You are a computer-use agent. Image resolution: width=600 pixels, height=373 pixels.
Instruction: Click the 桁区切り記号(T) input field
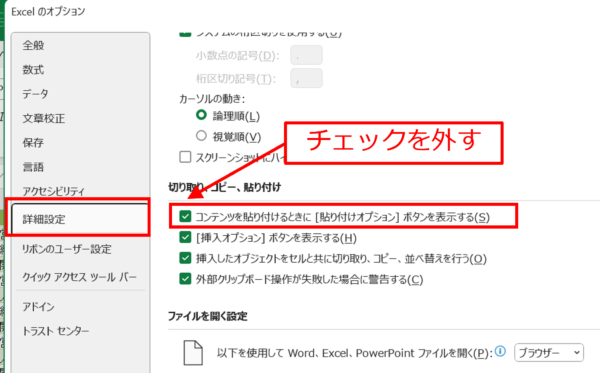click(x=306, y=78)
